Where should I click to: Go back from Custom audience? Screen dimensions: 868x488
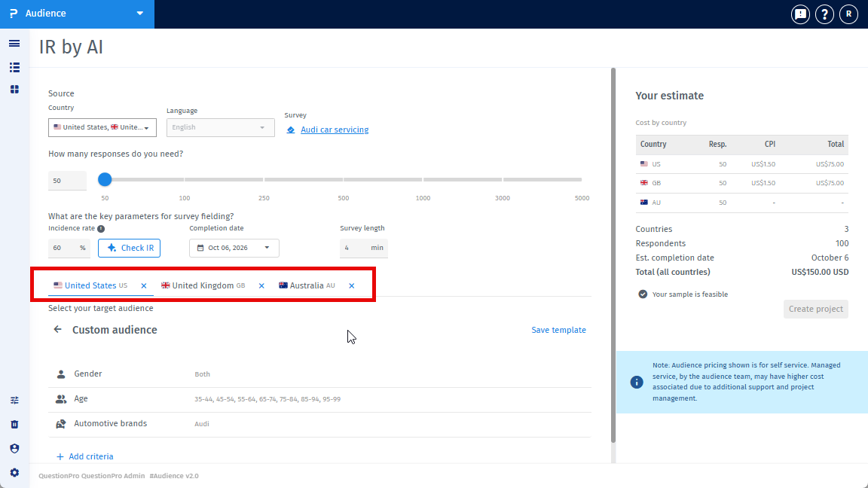(57, 330)
